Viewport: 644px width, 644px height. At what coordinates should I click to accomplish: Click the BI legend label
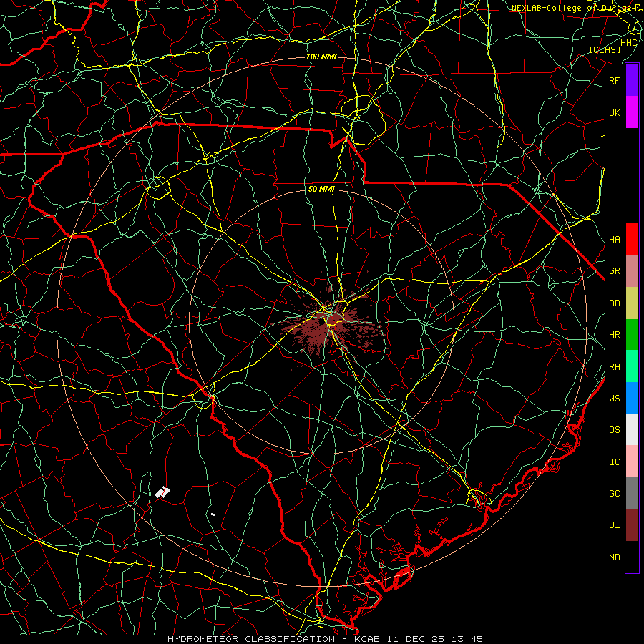tap(614, 525)
